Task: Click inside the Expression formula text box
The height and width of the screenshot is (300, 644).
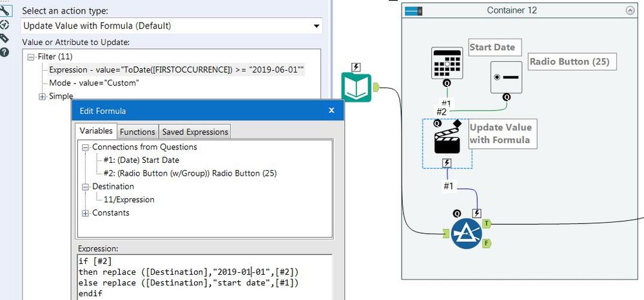Action: [204, 277]
